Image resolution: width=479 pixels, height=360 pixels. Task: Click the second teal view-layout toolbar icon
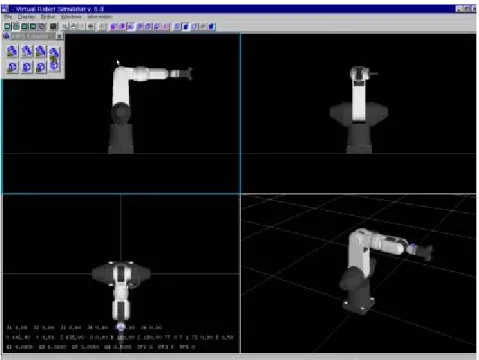point(16,26)
